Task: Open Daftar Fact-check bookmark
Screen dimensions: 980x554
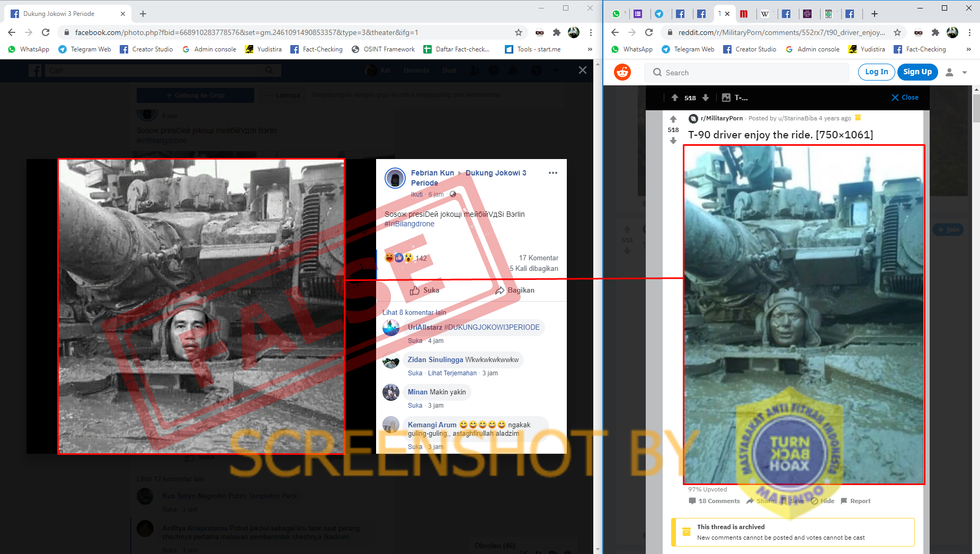Action: point(457,49)
